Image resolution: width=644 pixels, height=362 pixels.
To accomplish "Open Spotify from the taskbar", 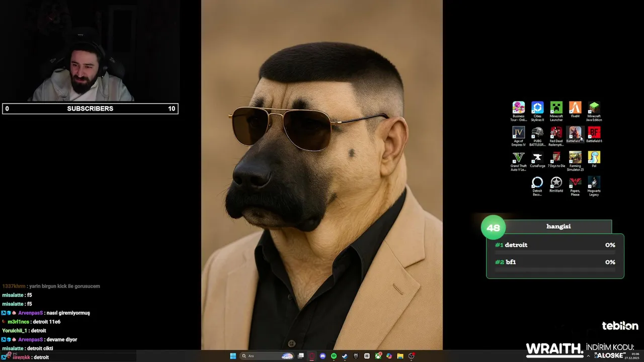I will (334, 356).
